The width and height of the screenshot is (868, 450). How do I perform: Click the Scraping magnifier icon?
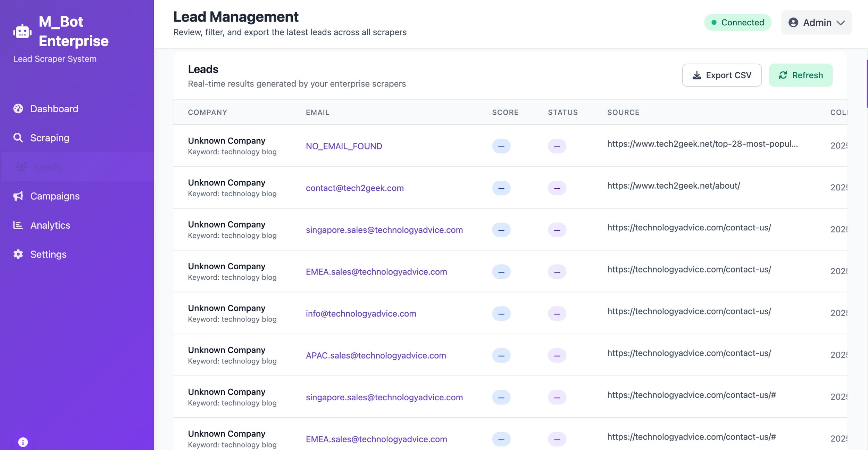(x=18, y=138)
